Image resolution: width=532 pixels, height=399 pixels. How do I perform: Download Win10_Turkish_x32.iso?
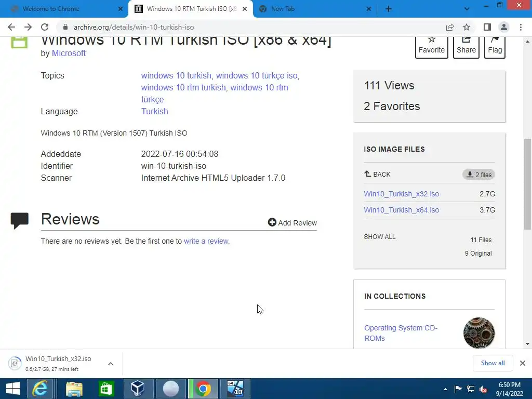(x=402, y=194)
